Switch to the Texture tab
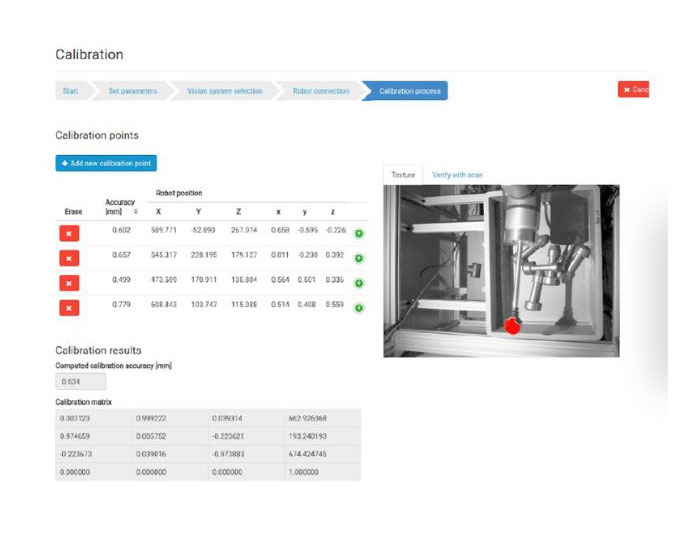This screenshot has width=700, height=550. pyautogui.click(x=403, y=175)
